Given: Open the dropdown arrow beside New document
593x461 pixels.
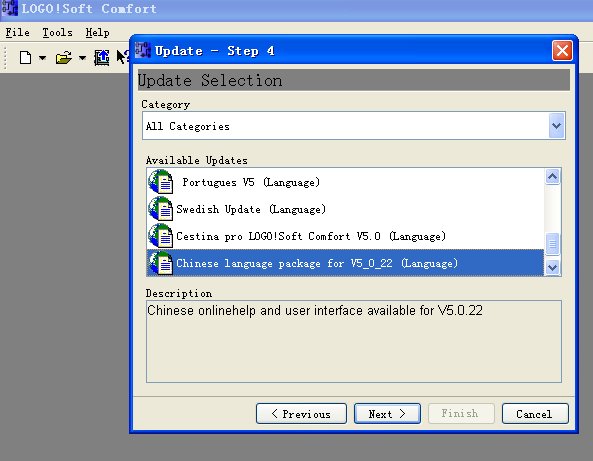Looking at the screenshot, I should click(x=42, y=58).
